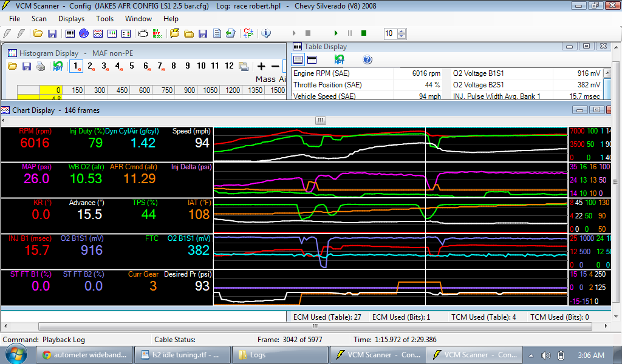Click the engine outline icon in toolbar
Image resolution: width=622 pixels, height=364 pixels.
click(143, 33)
